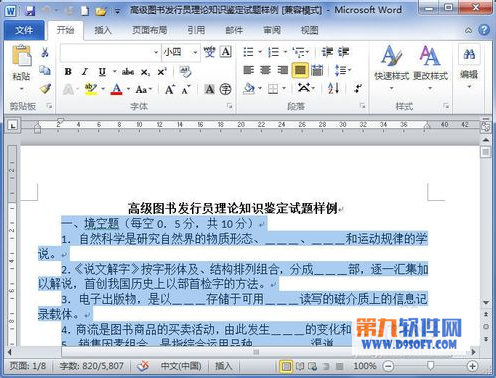Toggle Subscript formatting
The image size is (496, 378).
point(145,72)
